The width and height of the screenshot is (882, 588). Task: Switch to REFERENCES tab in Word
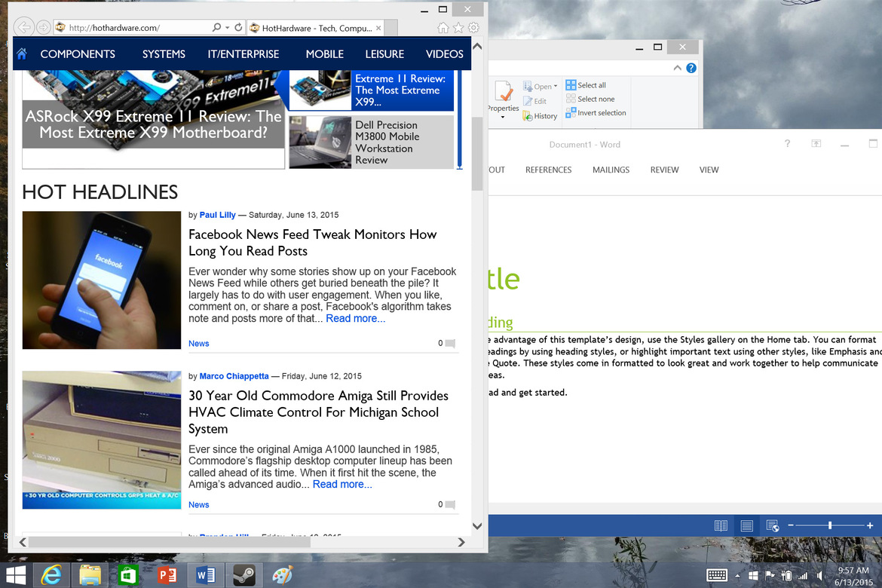pyautogui.click(x=549, y=170)
